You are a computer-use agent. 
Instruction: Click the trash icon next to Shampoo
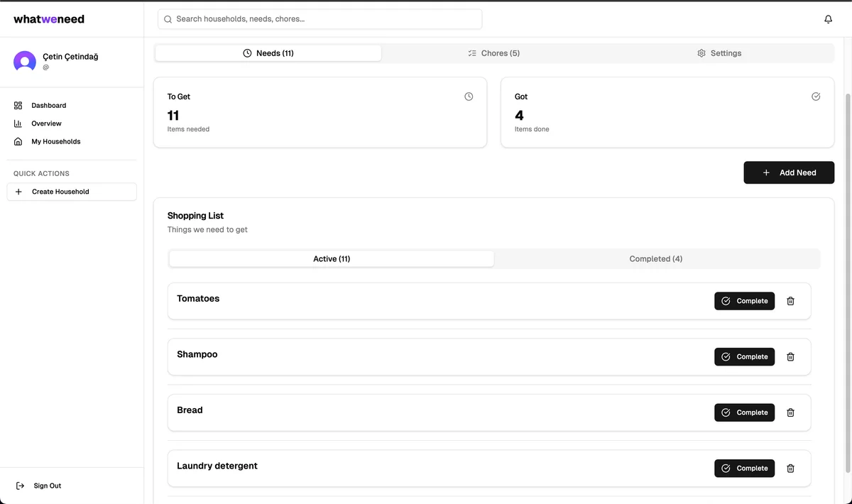coord(790,357)
